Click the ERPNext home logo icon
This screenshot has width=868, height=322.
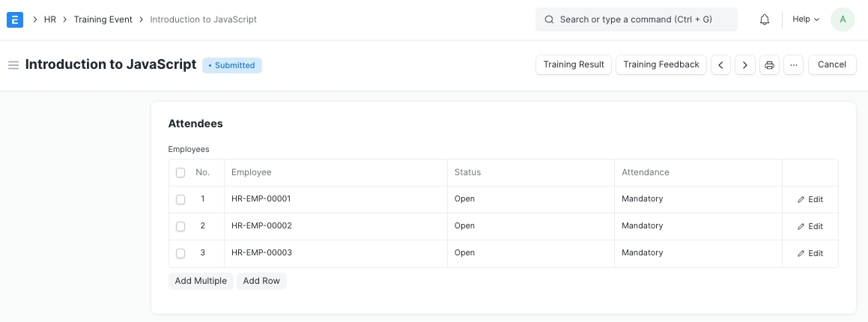(15, 19)
